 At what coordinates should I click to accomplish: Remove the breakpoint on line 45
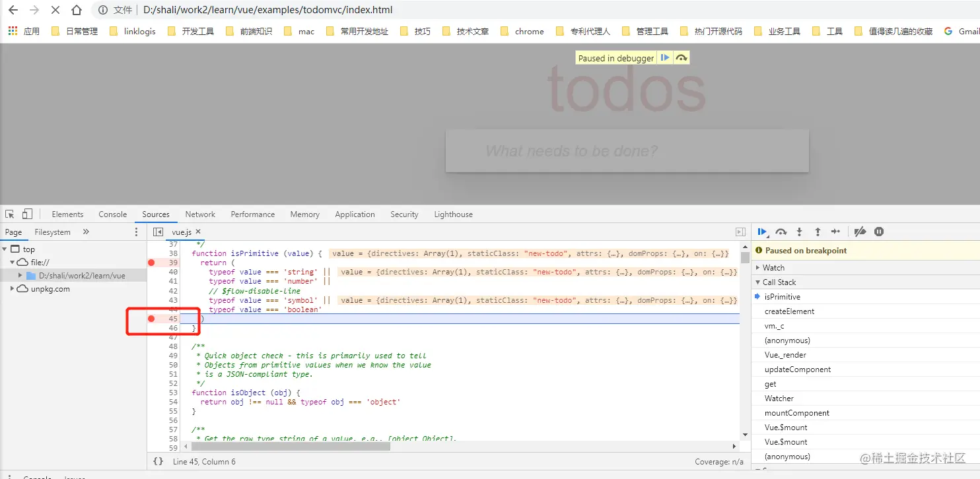coord(151,319)
